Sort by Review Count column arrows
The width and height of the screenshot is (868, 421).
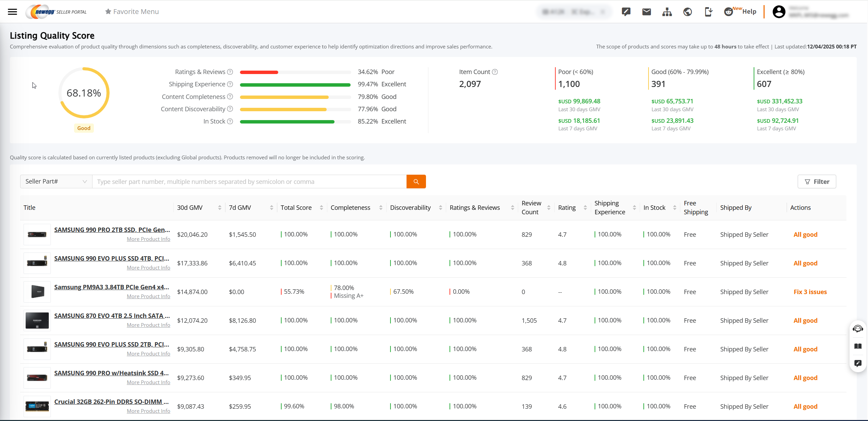click(549, 207)
